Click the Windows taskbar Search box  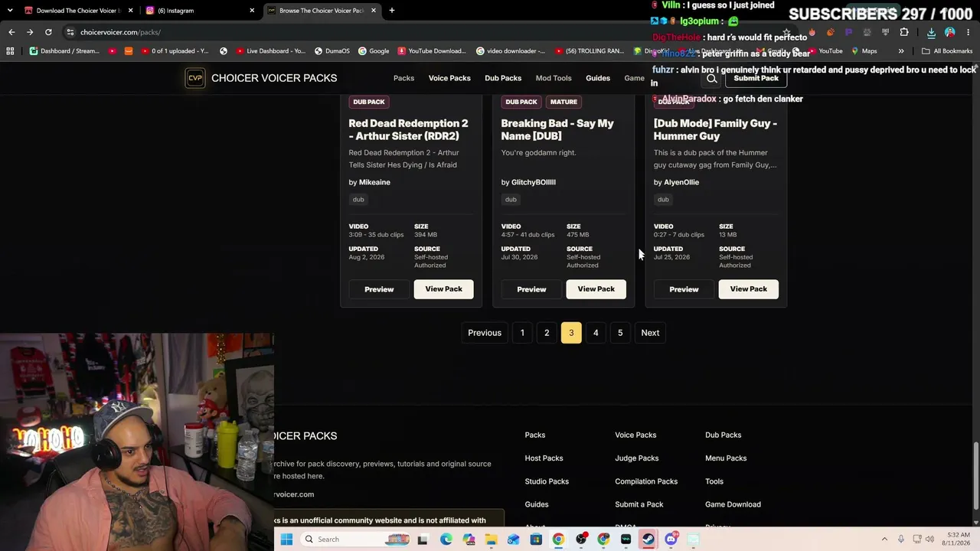tap(356, 540)
